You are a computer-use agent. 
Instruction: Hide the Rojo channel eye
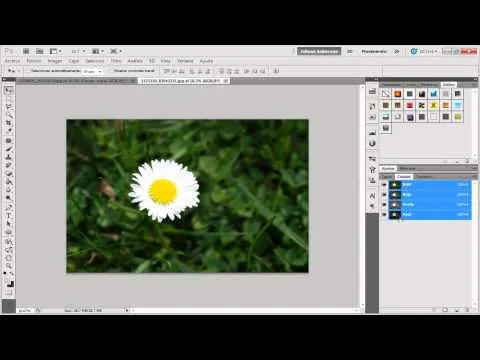(x=384, y=194)
